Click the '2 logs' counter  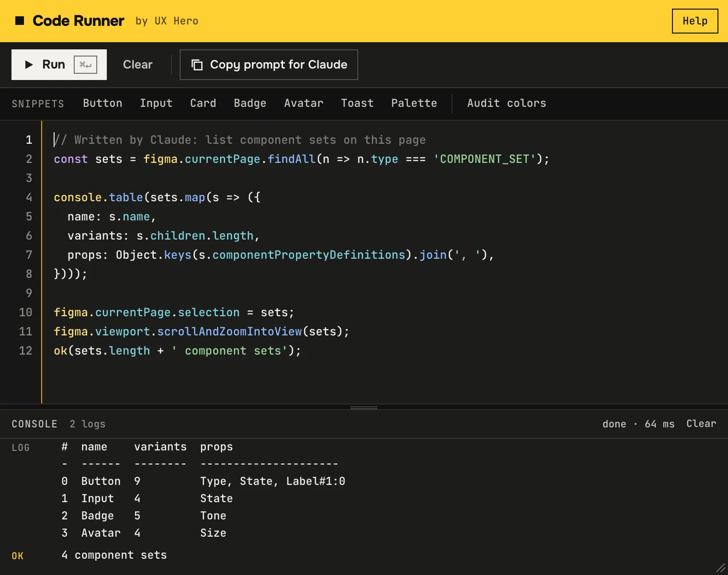87,424
